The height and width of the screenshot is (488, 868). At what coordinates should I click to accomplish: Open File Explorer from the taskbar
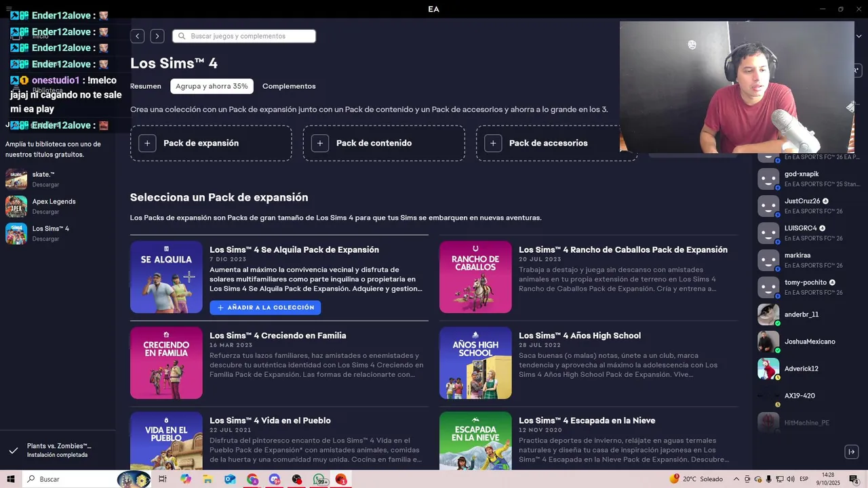[x=208, y=479]
